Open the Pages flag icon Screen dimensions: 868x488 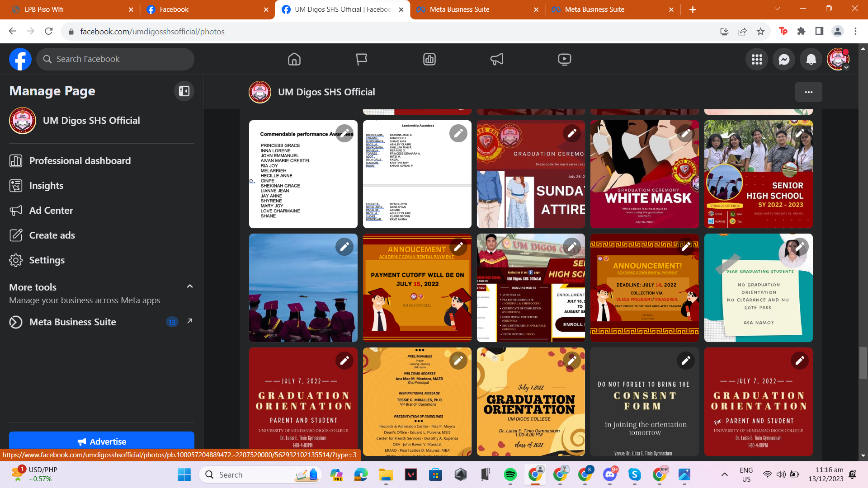tap(362, 59)
